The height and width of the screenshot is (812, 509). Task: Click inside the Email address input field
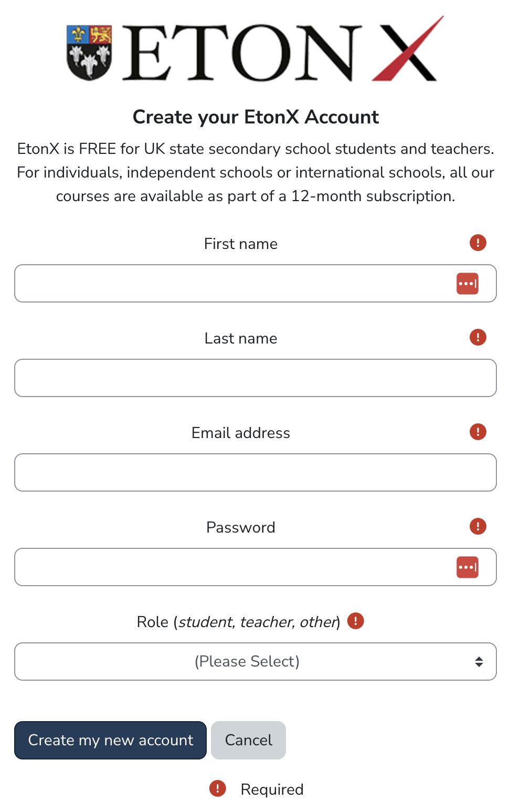pos(255,472)
